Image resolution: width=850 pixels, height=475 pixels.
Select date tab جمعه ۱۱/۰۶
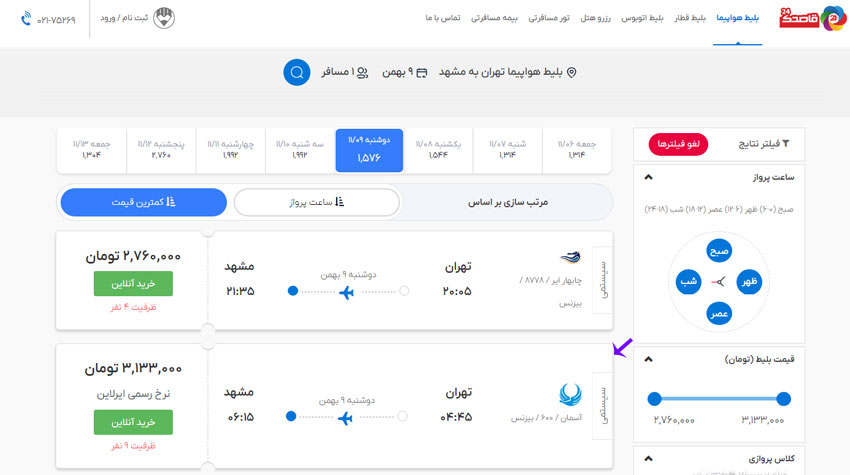click(577, 150)
